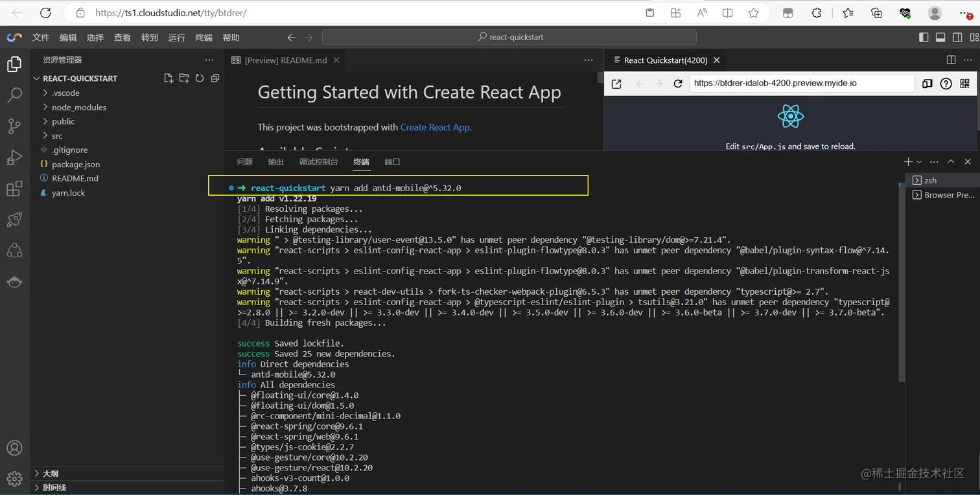Screen dimensions: 980x495
Task: Open the terminal panel more actions menu
Action: (x=934, y=161)
